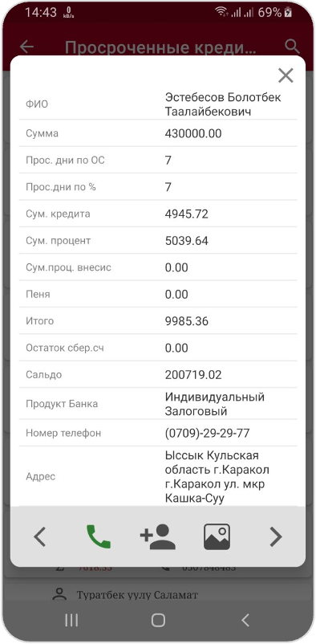
Task: Go to next record with right chevron
Action: [x=276, y=537]
